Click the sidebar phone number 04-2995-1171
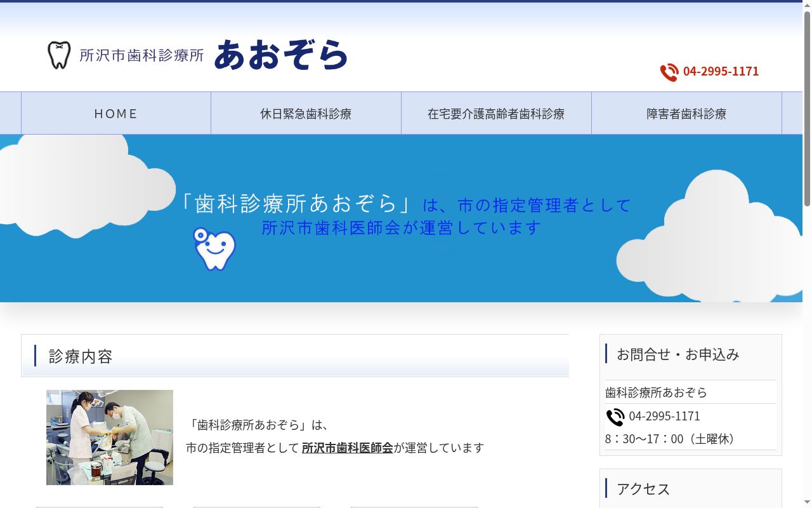Image resolution: width=812 pixels, height=508 pixels. coord(665,416)
